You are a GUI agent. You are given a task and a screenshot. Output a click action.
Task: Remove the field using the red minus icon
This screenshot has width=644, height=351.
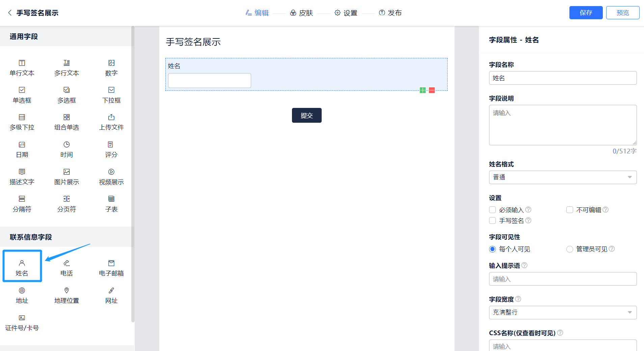(x=432, y=90)
